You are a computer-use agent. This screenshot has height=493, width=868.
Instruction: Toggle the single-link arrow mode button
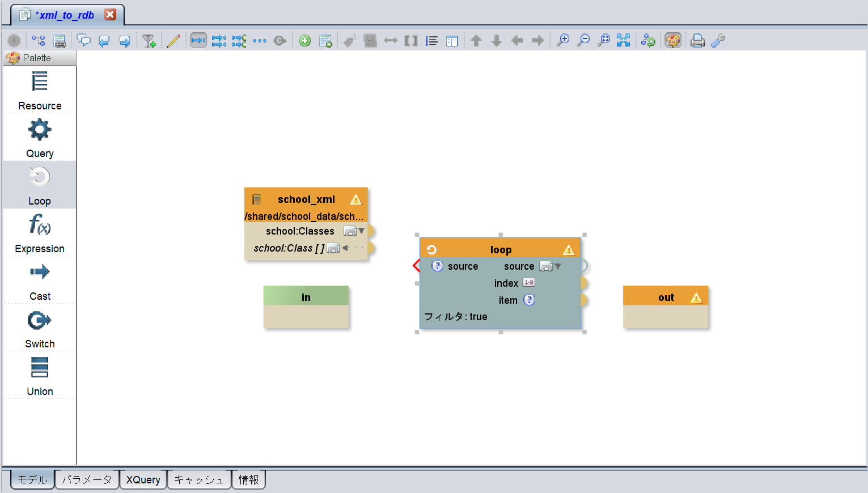198,41
